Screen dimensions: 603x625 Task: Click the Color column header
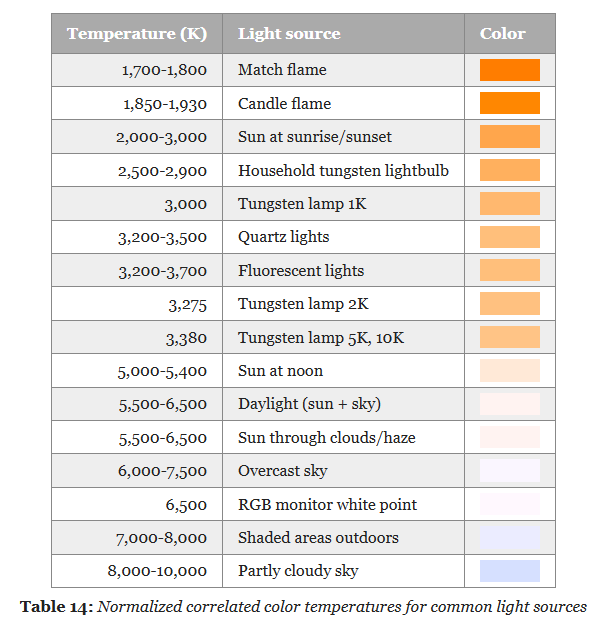[502, 34]
